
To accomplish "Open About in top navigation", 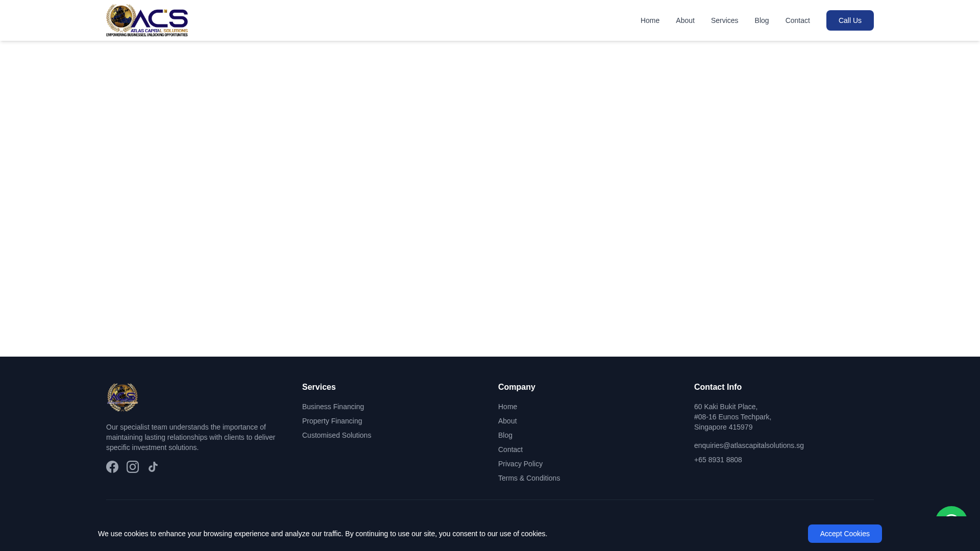I will tap(685, 20).
